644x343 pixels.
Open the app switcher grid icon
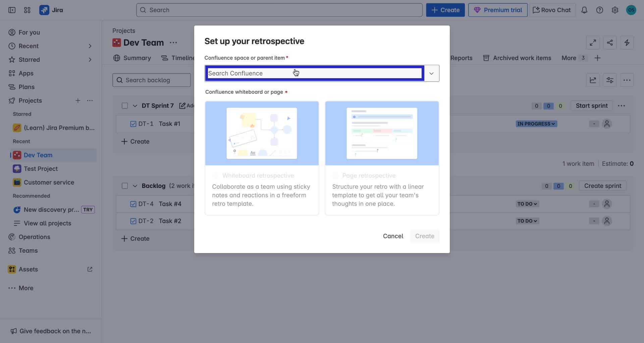click(27, 10)
